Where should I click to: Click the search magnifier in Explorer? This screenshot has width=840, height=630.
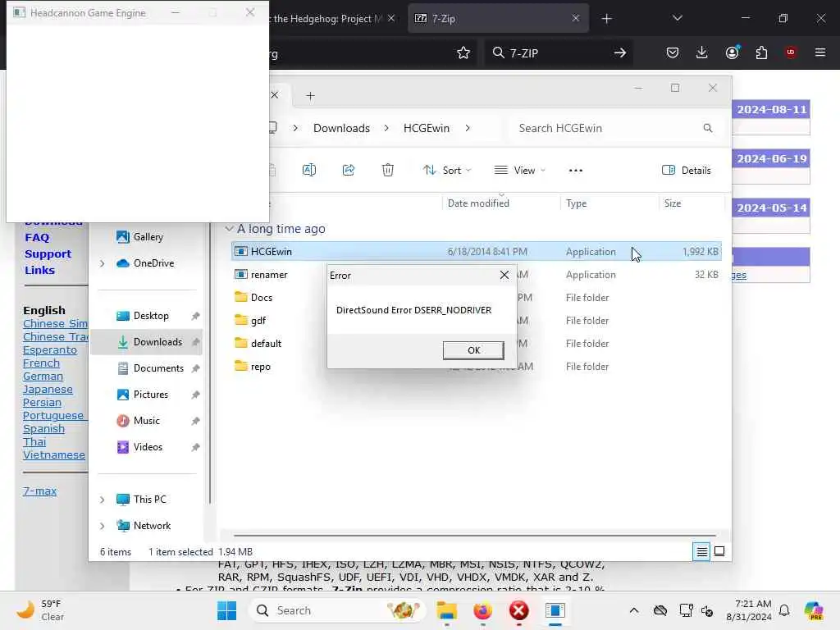point(708,128)
